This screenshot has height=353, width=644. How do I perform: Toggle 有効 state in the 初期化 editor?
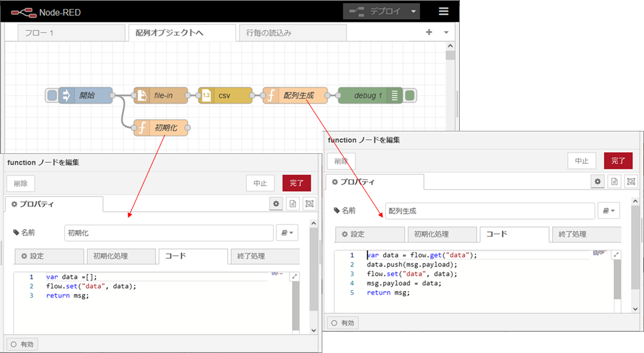coord(22,344)
